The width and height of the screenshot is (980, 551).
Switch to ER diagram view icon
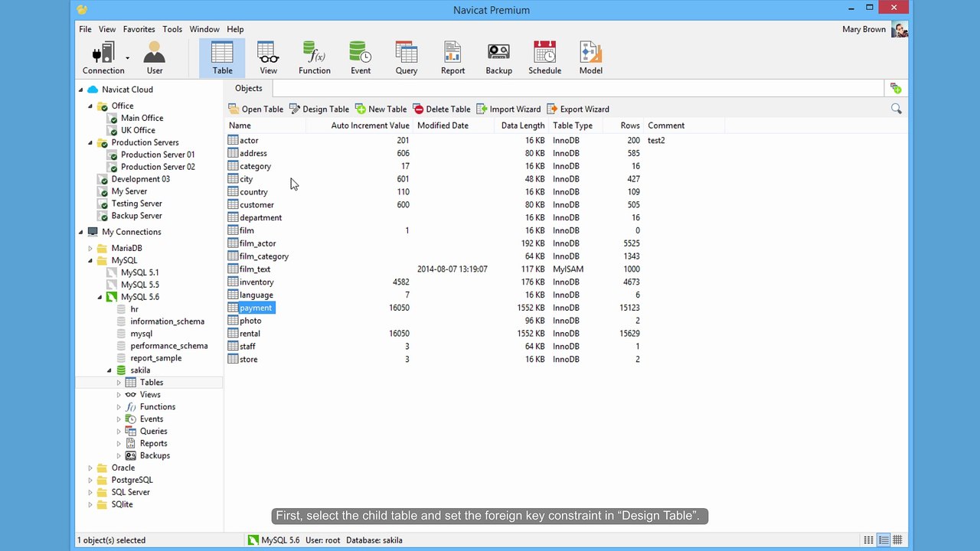pos(897,540)
